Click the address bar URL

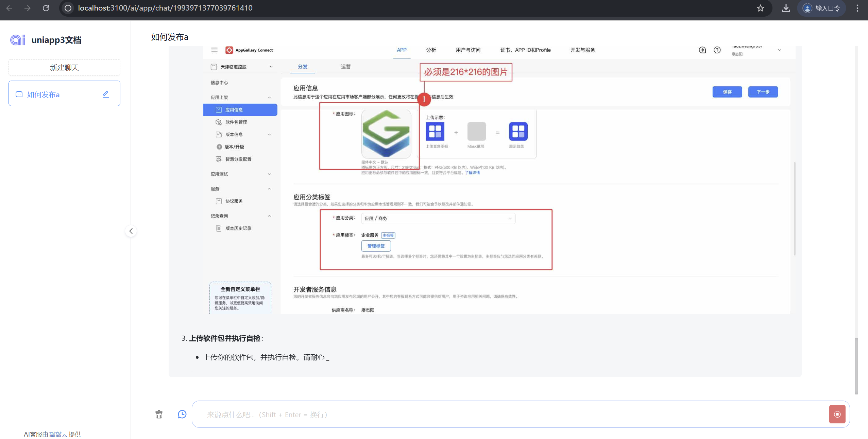pyautogui.click(x=165, y=8)
